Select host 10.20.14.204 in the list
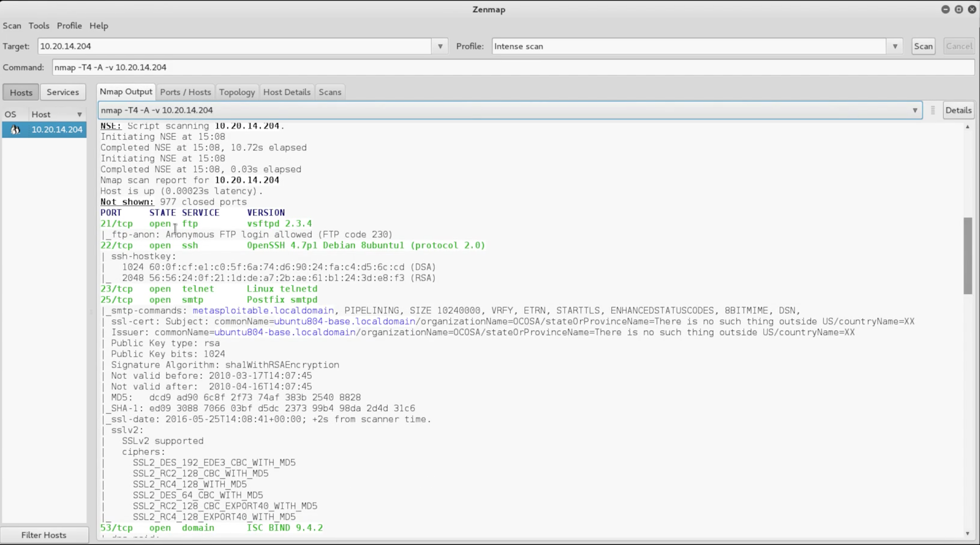This screenshot has height=545, width=980. click(x=44, y=129)
